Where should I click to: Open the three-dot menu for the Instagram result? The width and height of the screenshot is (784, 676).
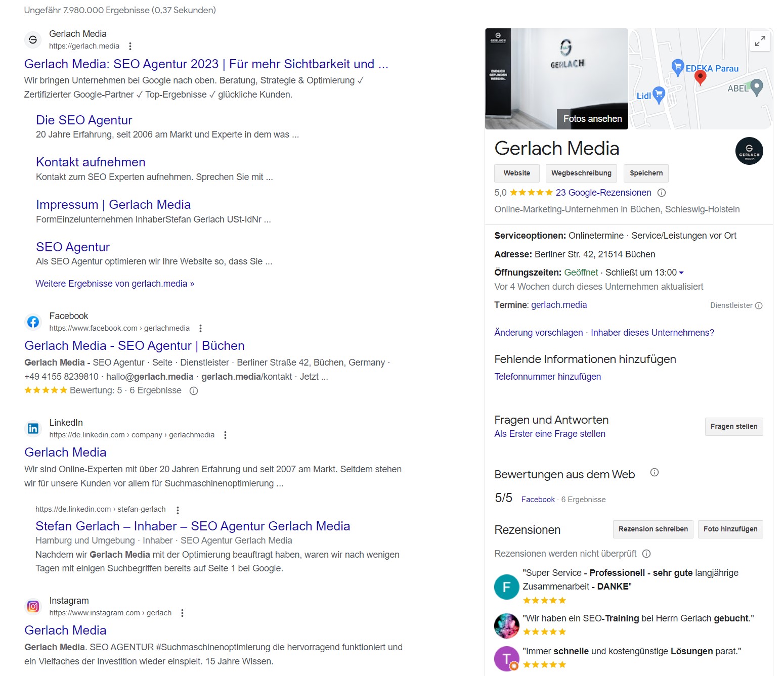point(182,613)
